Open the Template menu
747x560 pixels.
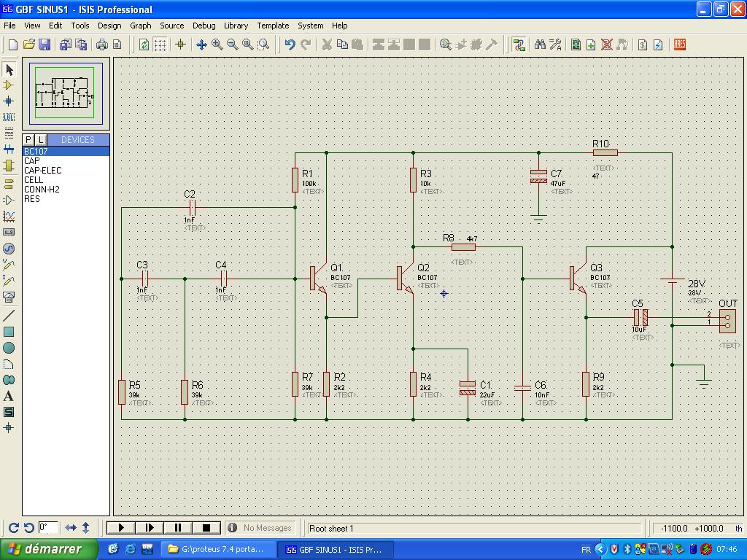point(273,26)
